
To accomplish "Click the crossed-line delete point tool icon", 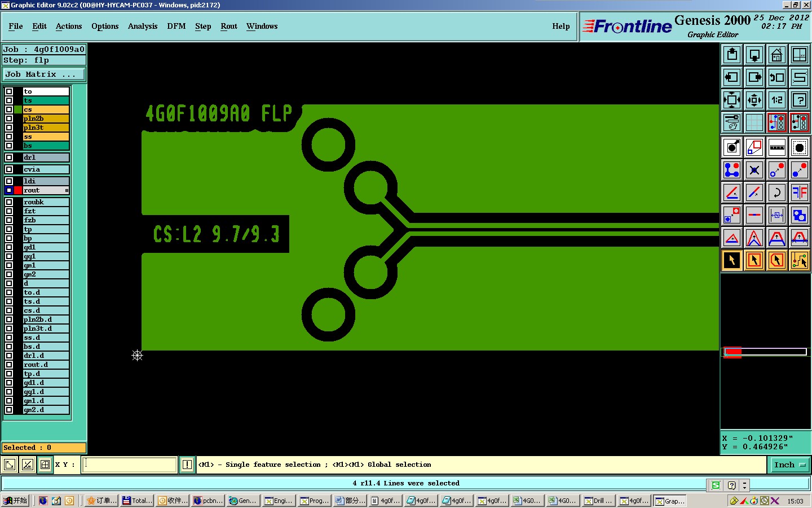I will (754, 170).
